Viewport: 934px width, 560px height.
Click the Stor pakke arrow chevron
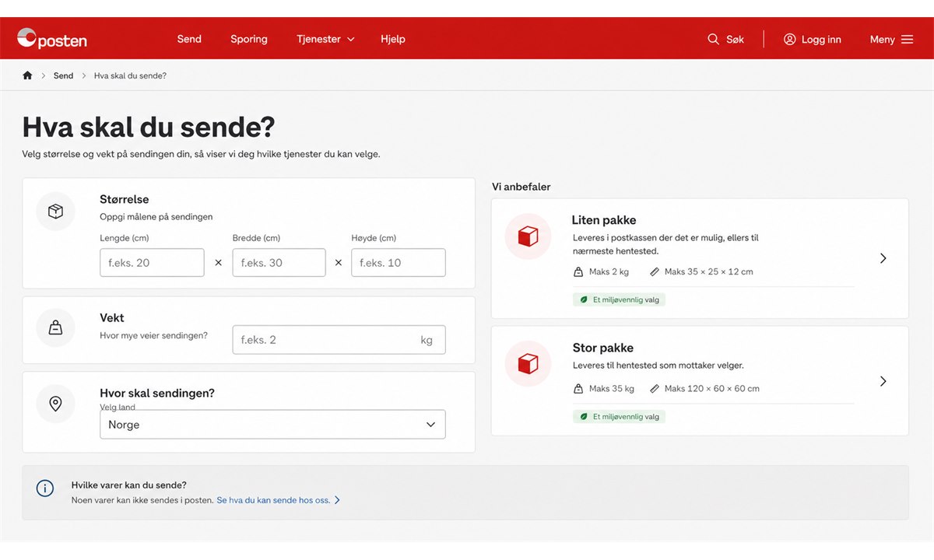click(x=883, y=381)
